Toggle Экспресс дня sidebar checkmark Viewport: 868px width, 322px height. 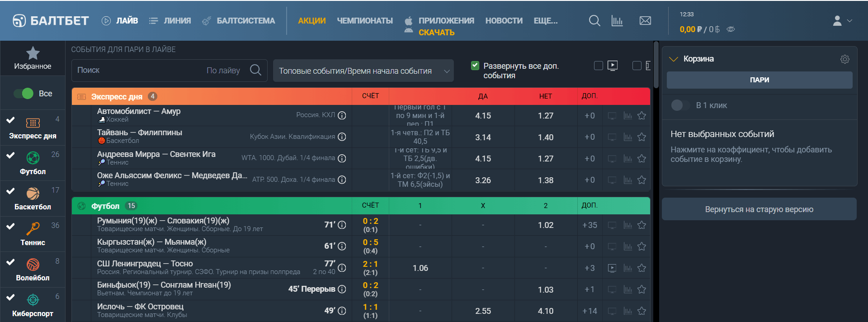[x=11, y=120]
